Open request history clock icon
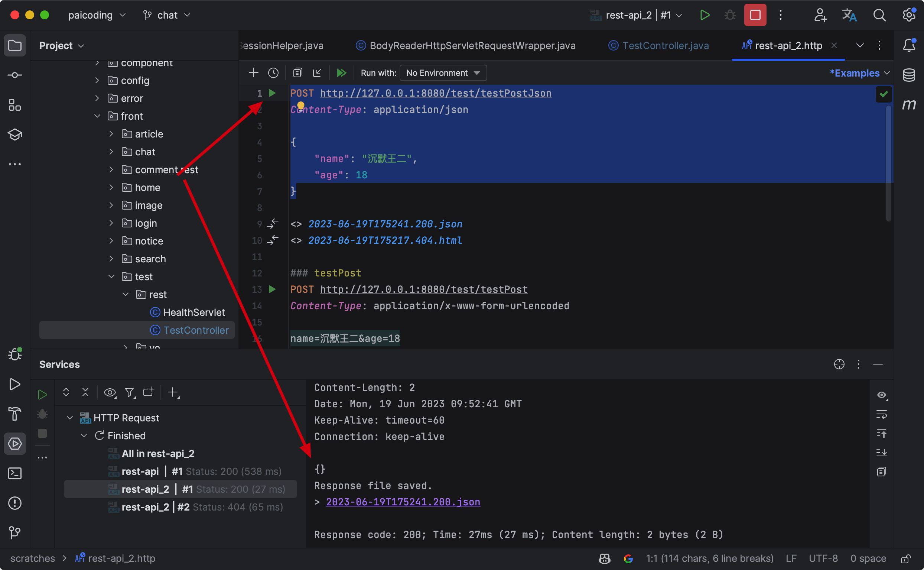 273,73
